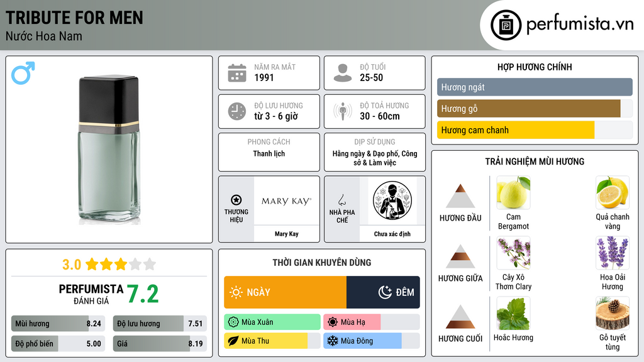Click the nose icon above Nhà pha chế

341,200
